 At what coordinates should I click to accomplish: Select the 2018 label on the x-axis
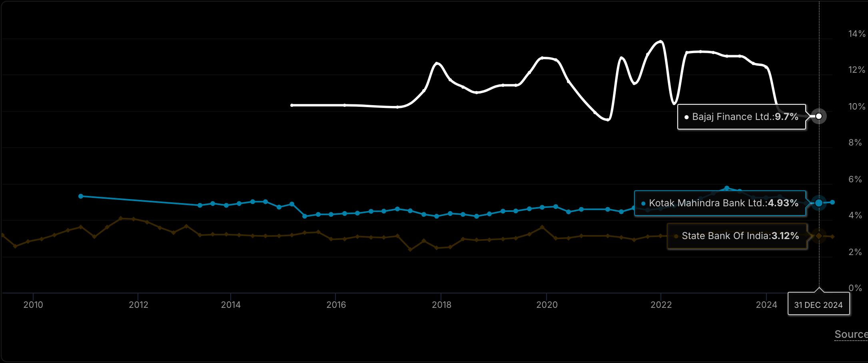[x=441, y=305]
